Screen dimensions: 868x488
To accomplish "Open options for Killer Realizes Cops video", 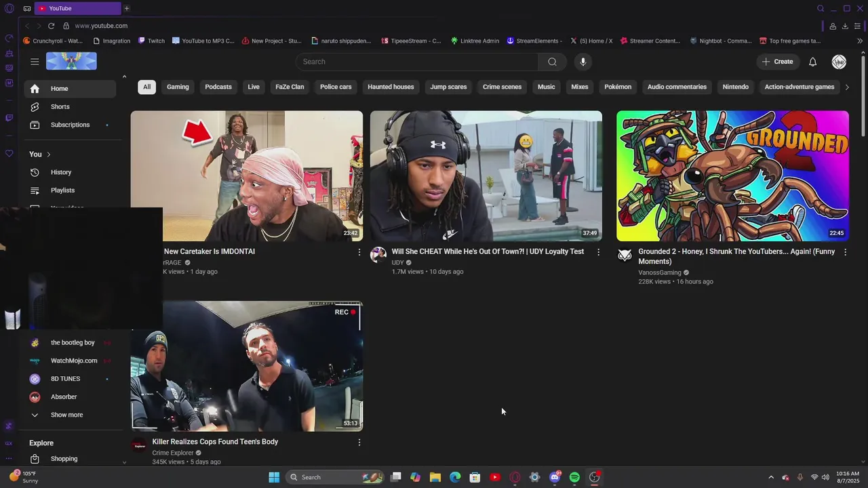I will coord(359,442).
